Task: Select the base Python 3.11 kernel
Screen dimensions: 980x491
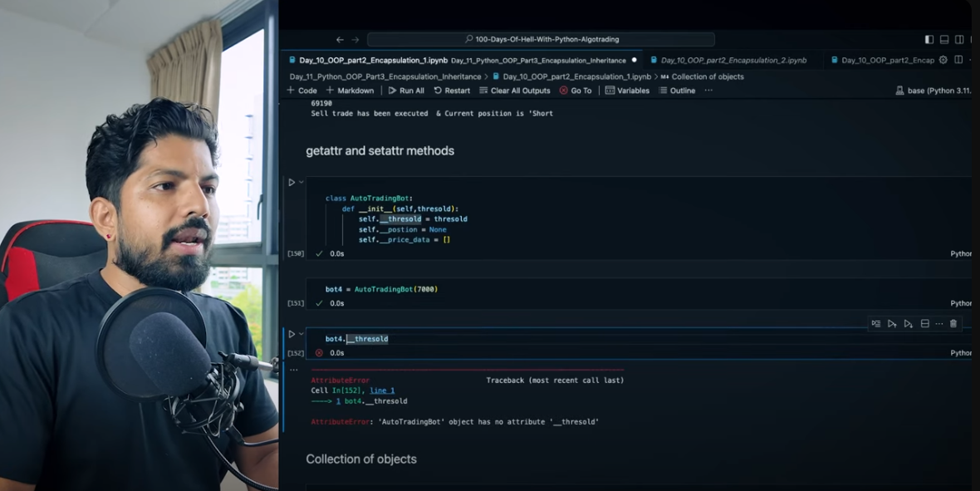Action: point(933,91)
